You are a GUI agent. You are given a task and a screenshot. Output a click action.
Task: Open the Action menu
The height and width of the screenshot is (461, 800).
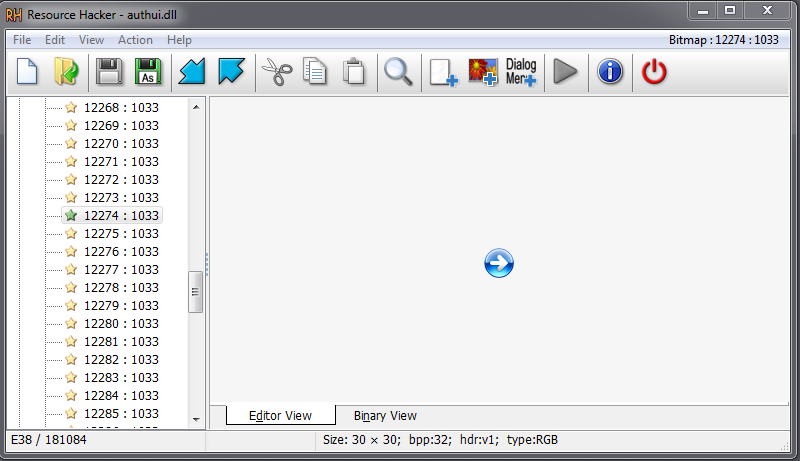(x=135, y=40)
